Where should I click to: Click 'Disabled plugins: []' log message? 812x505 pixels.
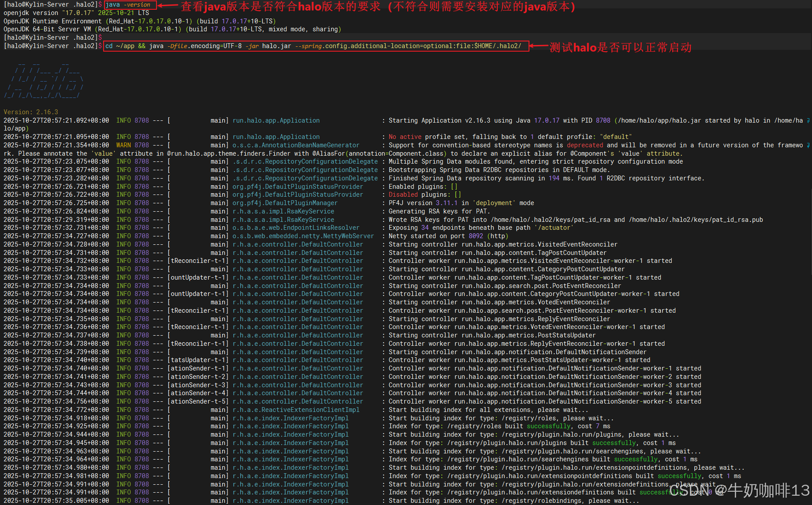click(425, 195)
